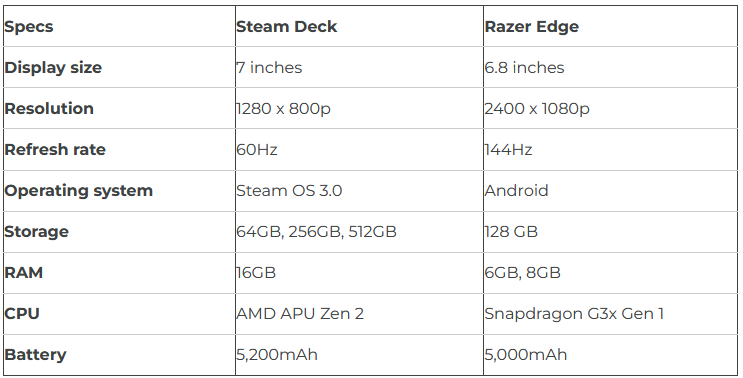743x378 pixels.
Task: Click the 6GB, 8GB RAM cell
Action: [610, 273]
